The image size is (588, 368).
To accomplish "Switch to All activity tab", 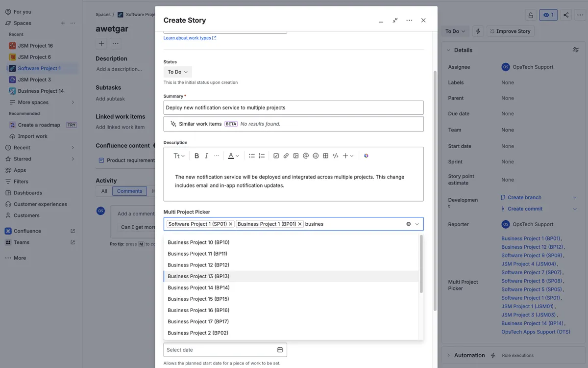I will [x=104, y=191].
